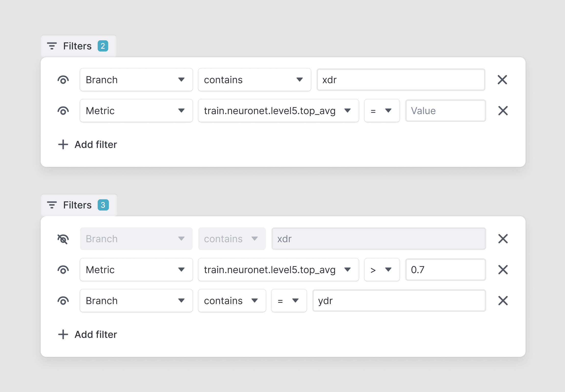The height and width of the screenshot is (392, 565).
Task: Click filter icon beside Filters 3 tab
Action: click(52, 205)
